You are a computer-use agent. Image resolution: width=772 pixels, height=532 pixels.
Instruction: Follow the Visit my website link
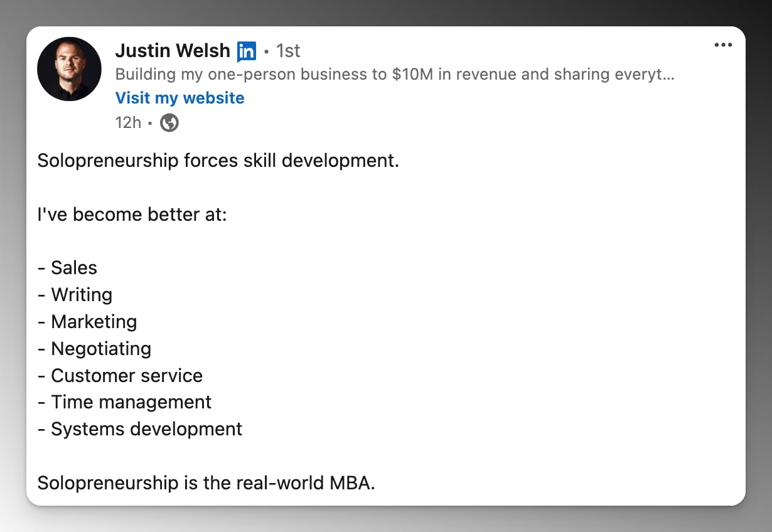click(180, 98)
